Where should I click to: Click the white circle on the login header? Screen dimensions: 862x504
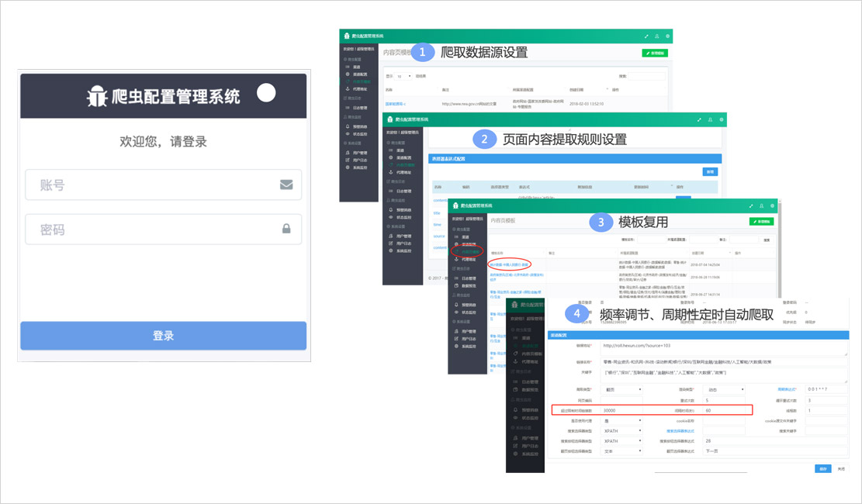[266, 93]
